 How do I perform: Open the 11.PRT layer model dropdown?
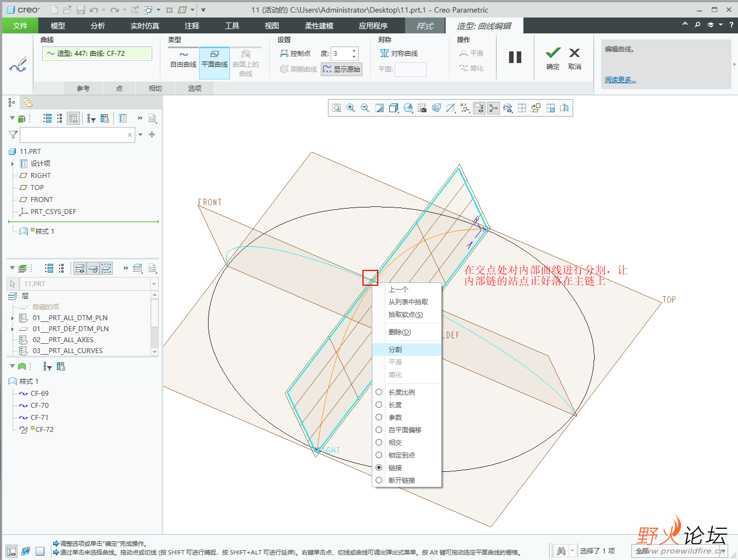point(154,284)
